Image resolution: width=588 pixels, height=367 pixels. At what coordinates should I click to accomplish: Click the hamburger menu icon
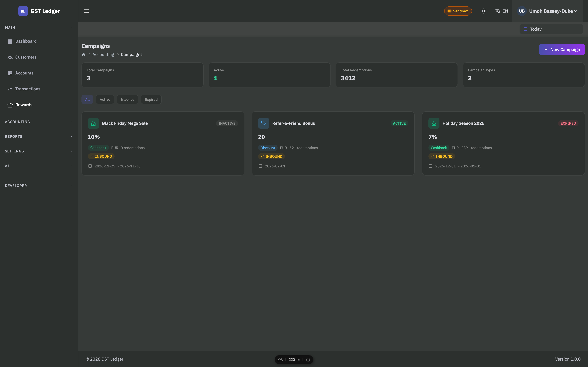[86, 11]
